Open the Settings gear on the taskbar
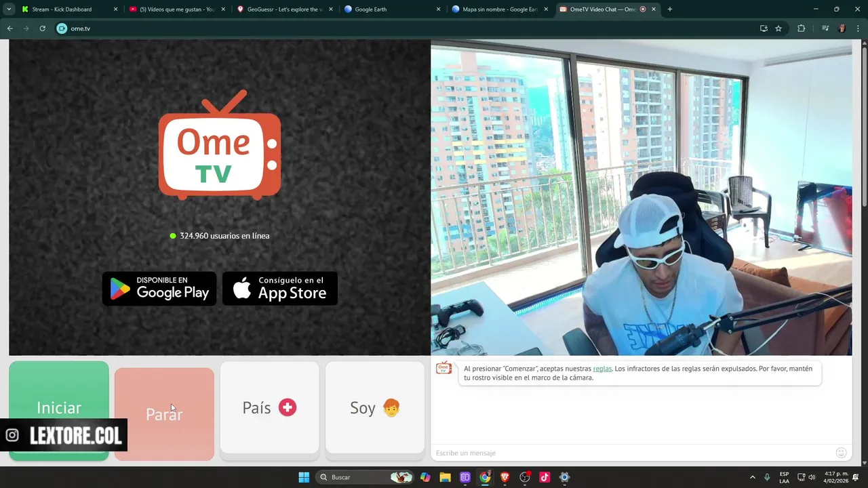The height and width of the screenshot is (488, 868). [x=564, y=477]
